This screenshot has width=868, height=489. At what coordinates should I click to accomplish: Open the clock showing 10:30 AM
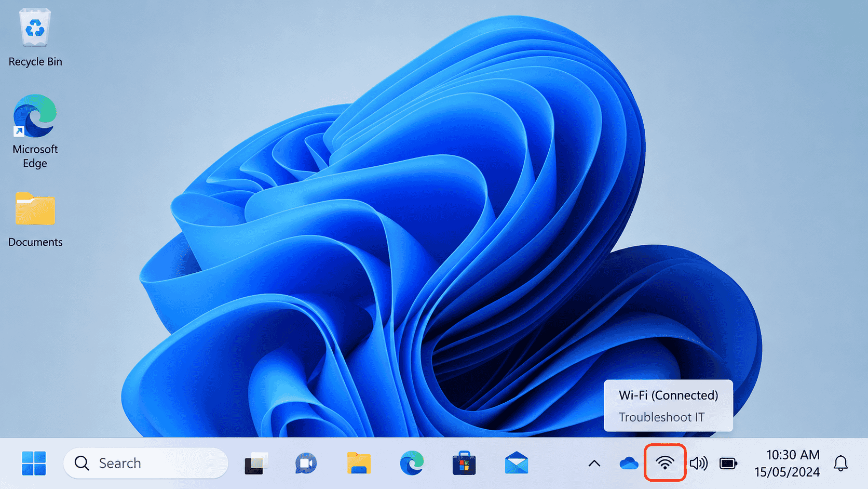tap(787, 463)
